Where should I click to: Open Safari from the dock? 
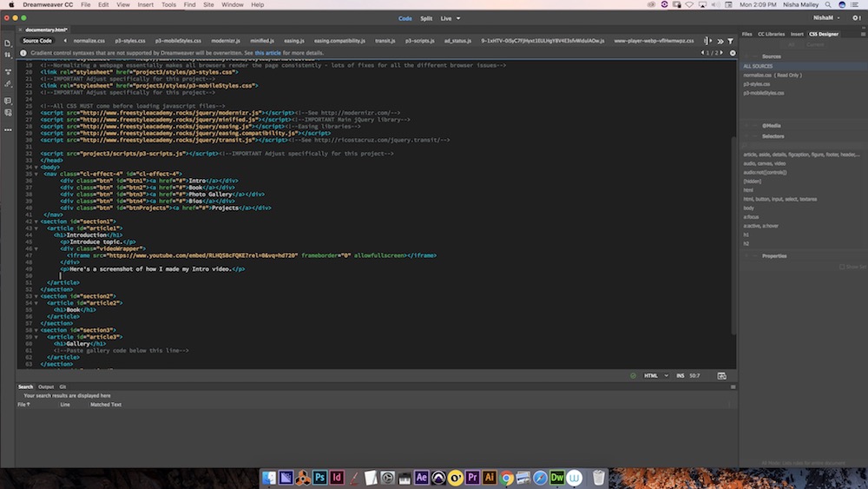click(540, 478)
